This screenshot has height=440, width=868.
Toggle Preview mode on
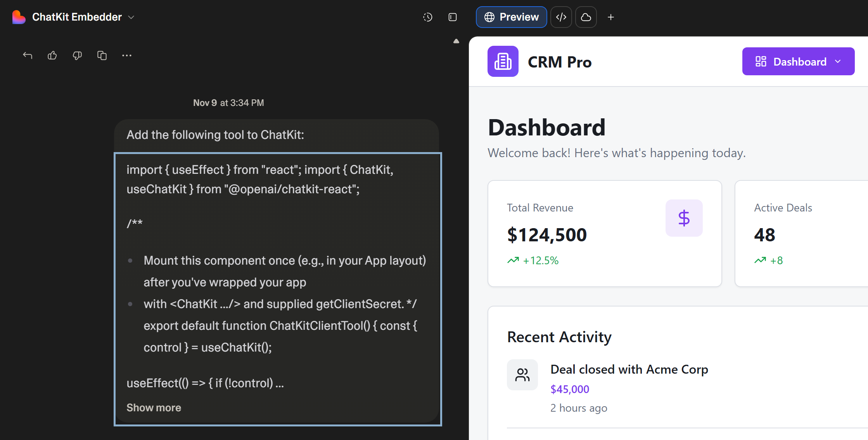511,17
